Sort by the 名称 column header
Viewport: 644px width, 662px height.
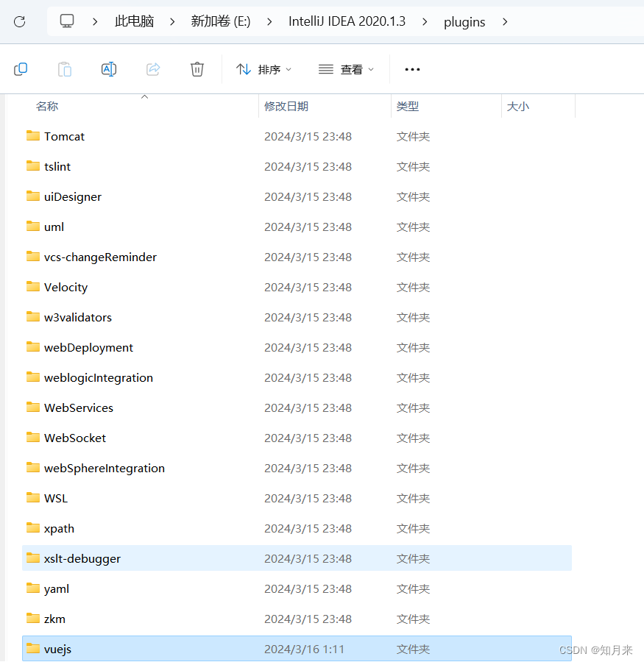point(47,106)
